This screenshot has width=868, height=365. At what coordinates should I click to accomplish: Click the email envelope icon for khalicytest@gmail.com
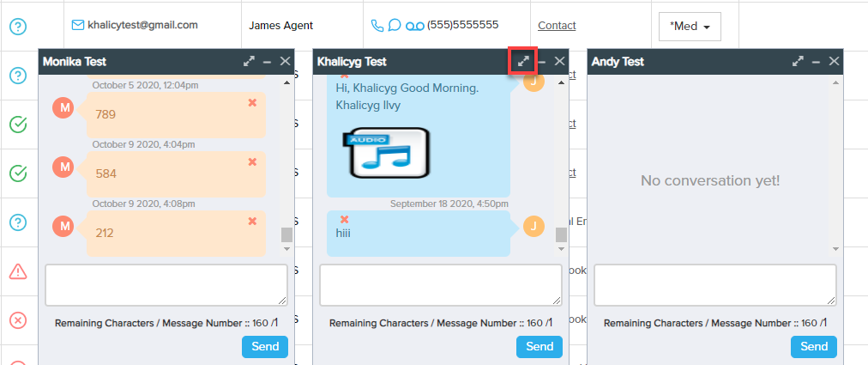[78, 26]
